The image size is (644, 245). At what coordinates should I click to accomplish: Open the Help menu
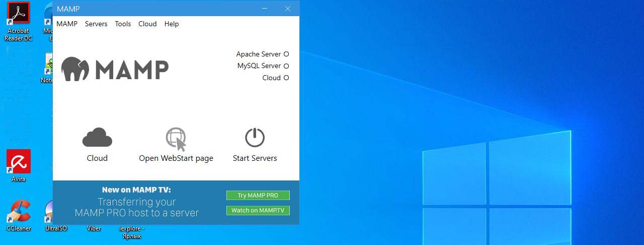172,24
